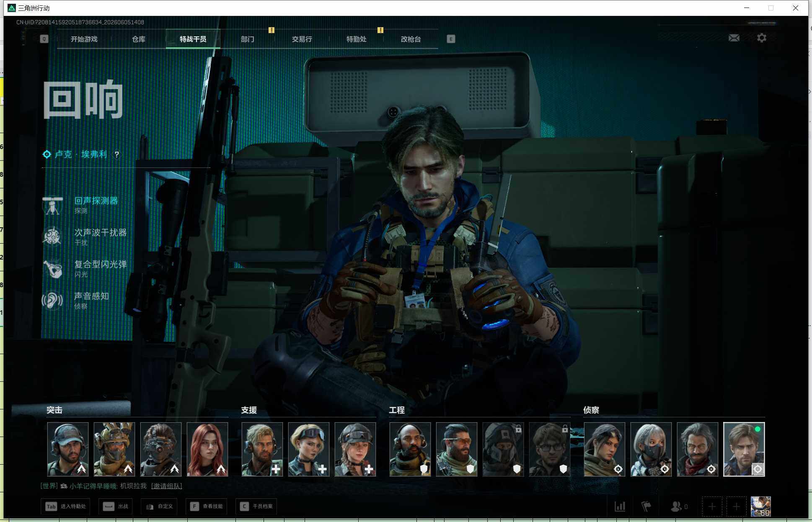This screenshot has width=812, height=522.
Task: Click the 出战 deploy button
Action: click(x=116, y=507)
